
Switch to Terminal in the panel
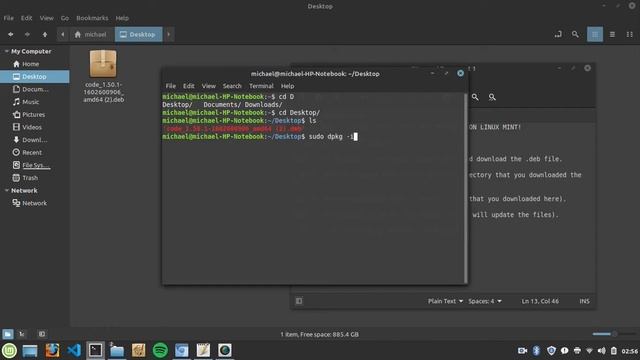point(96,351)
